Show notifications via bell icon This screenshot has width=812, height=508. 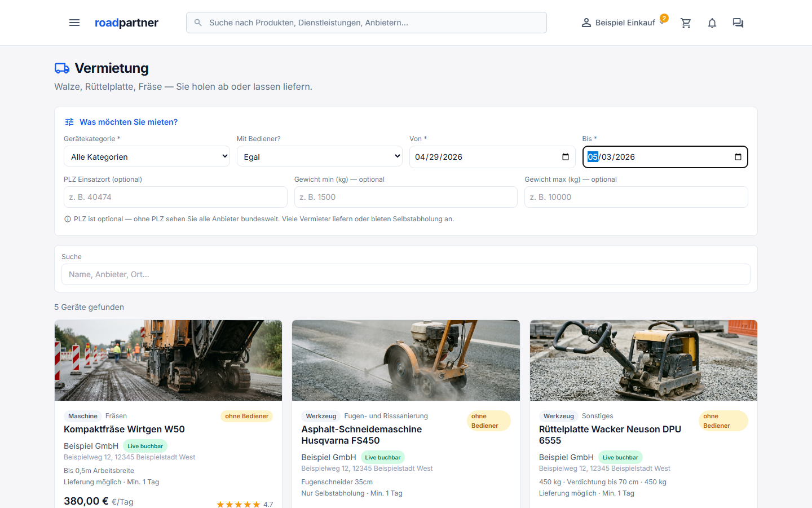pos(712,23)
